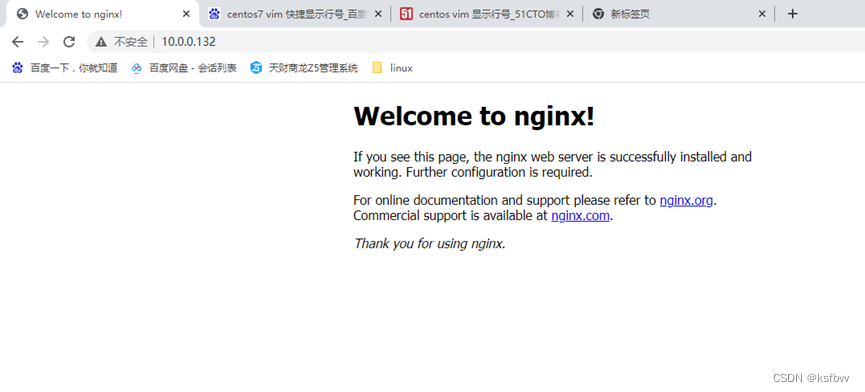The width and height of the screenshot is (865, 392).
Task: Click the Baidu paw bookmark icon
Action: [x=18, y=68]
